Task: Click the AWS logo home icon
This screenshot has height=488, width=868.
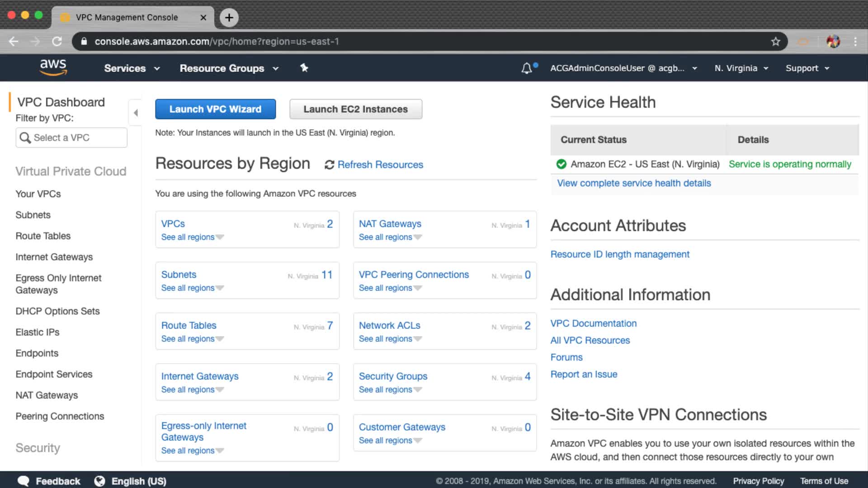Action: pyautogui.click(x=53, y=67)
